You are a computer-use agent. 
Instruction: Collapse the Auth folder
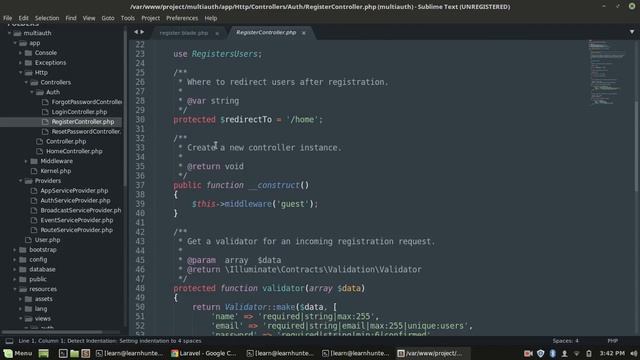[x=32, y=92]
